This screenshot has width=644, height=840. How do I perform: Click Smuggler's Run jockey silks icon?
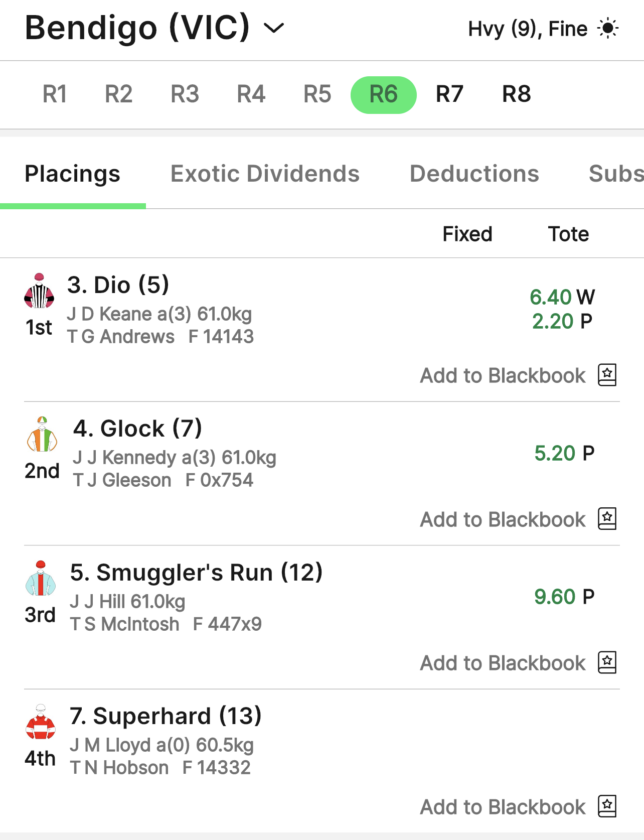[41, 579]
